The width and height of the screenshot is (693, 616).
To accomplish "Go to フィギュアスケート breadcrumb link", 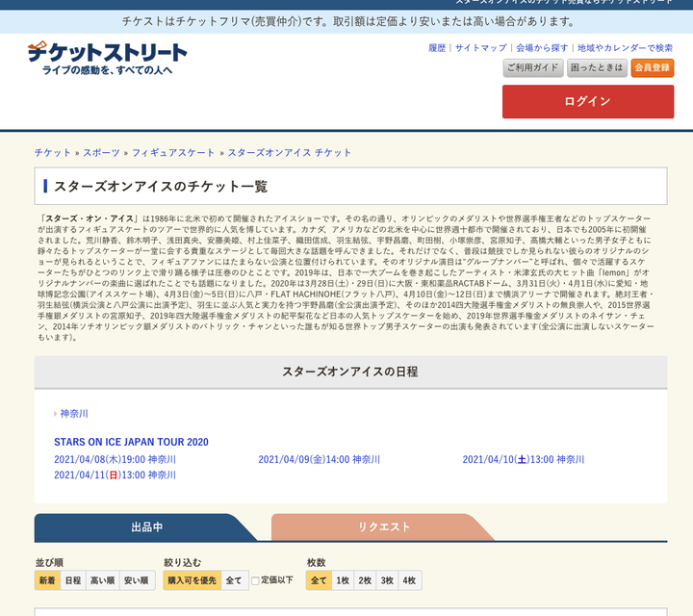I will [x=173, y=153].
